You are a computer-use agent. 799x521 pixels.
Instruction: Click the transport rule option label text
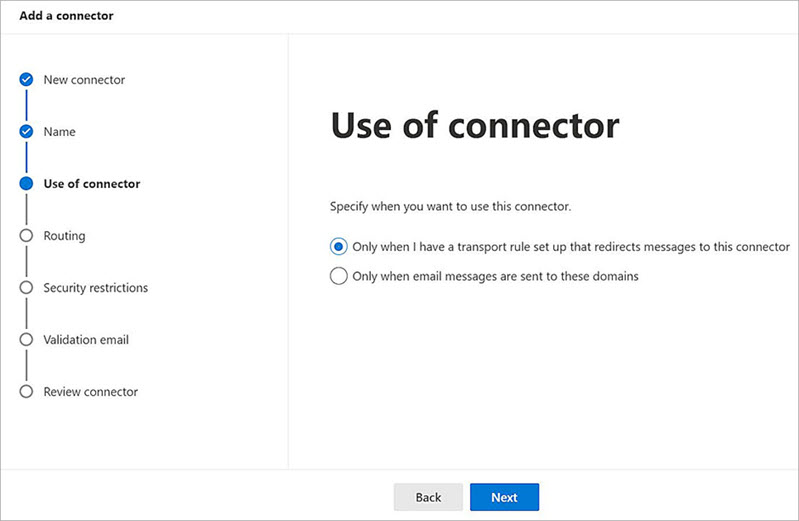click(571, 247)
